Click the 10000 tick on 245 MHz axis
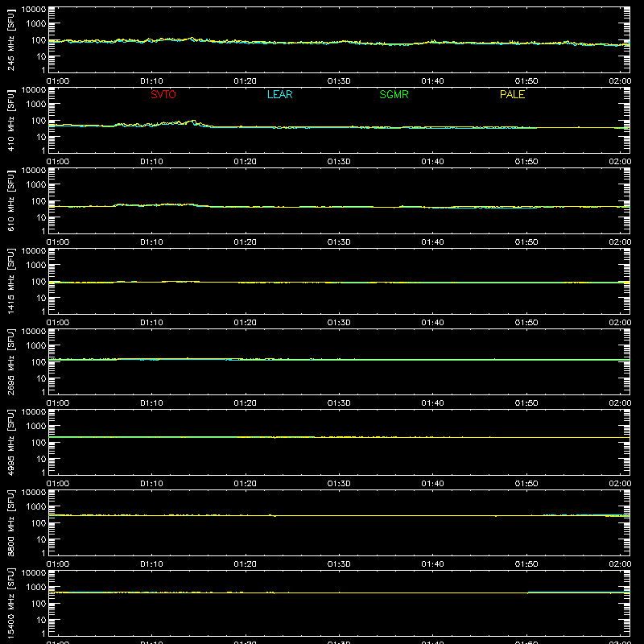This screenshot has width=644, height=644. (x=34, y=10)
